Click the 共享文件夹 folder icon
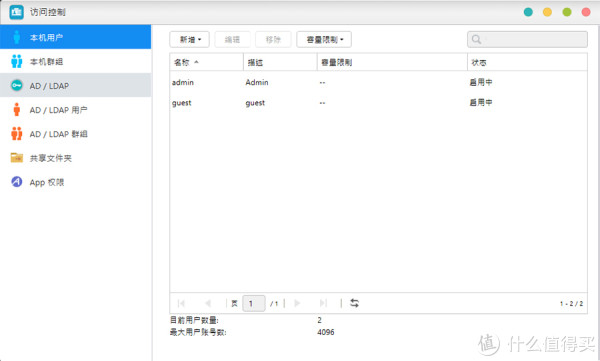Viewport: 600px width, 361px height. tap(16, 157)
